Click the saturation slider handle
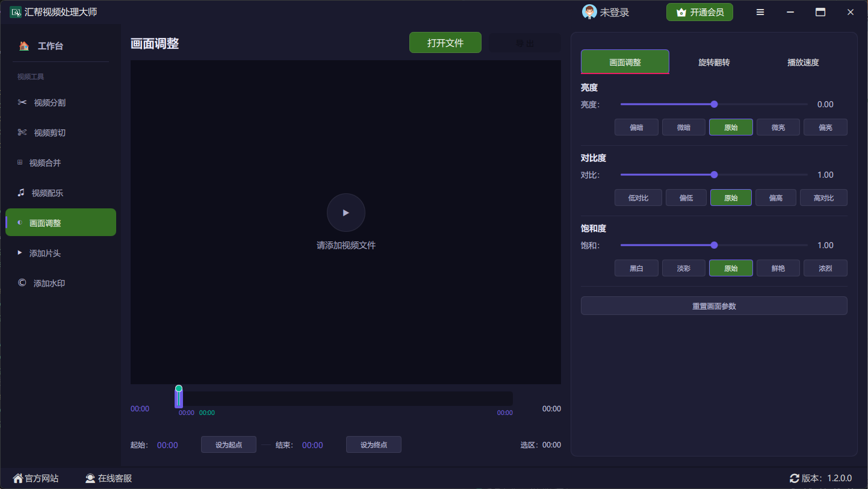Screen dimensions: 868x489 coord(714,245)
